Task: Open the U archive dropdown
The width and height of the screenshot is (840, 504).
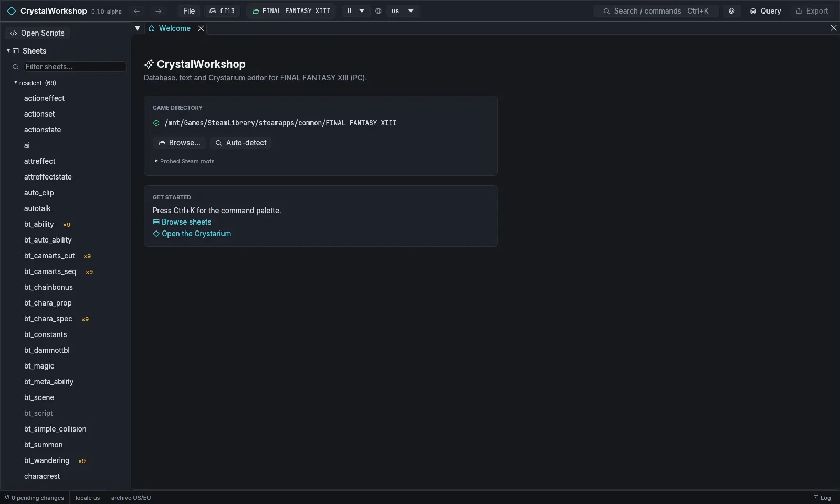Action: [356, 11]
